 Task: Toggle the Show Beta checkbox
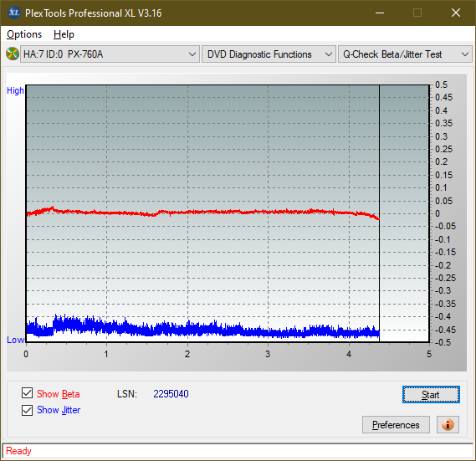pyautogui.click(x=27, y=393)
